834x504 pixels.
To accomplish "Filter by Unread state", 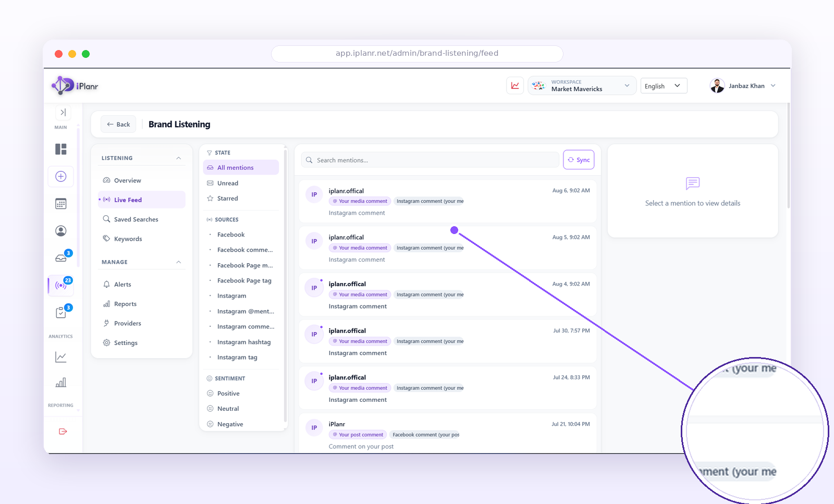I will coord(241,183).
